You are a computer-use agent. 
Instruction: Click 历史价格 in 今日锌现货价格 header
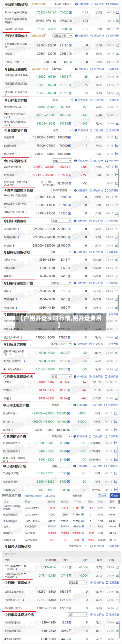point(97,100)
